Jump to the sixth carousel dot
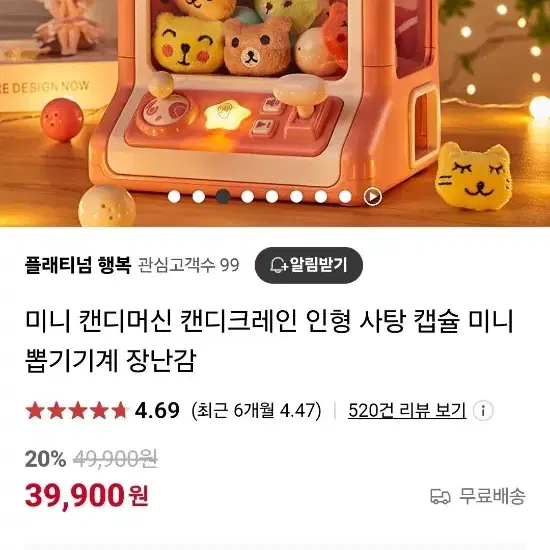Screen dimensions: 550x550 (296, 196)
